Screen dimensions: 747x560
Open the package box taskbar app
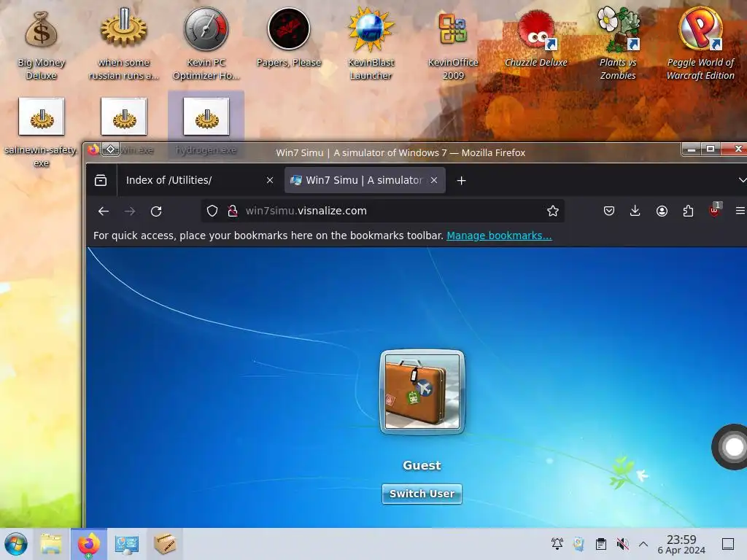point(165,544)
